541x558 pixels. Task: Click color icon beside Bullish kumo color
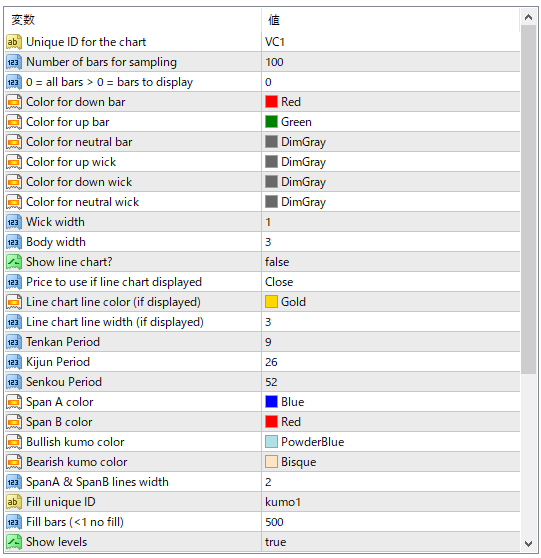pos(14,442)
